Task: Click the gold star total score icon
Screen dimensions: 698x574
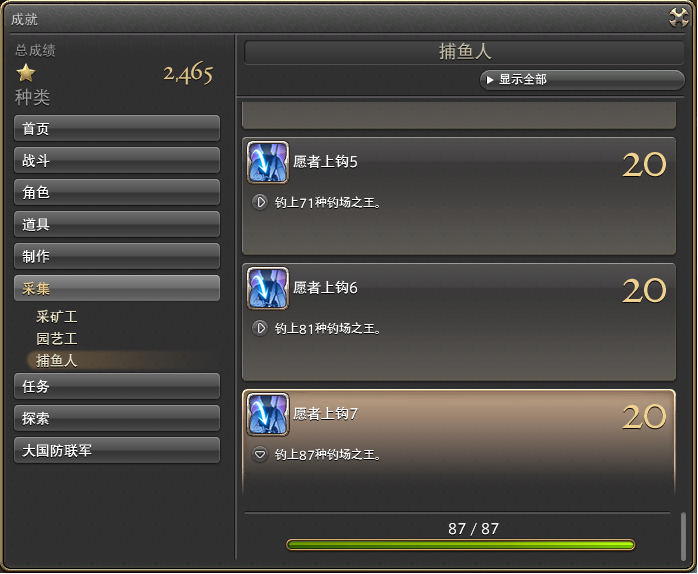Action: coord(26,73)
